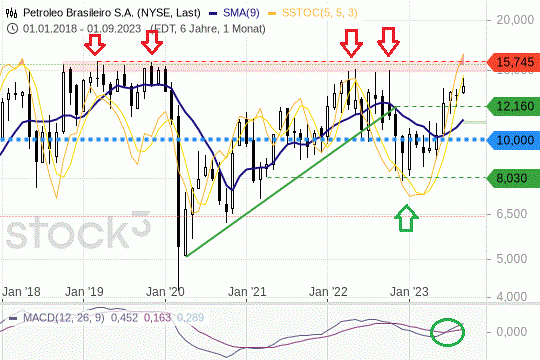540x360 pixels.
Task: Click the fourth red down arrow near late 2022
Action: tap(388, 42)
